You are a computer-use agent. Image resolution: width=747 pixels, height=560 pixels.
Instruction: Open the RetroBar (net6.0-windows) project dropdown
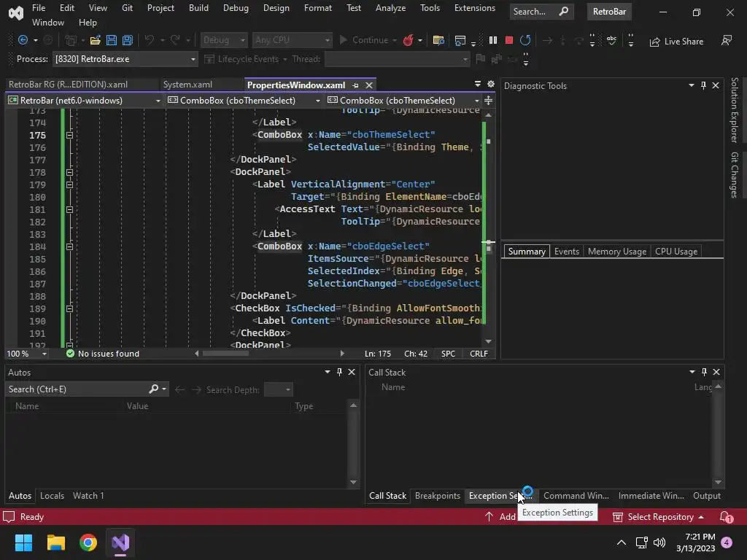85,101
